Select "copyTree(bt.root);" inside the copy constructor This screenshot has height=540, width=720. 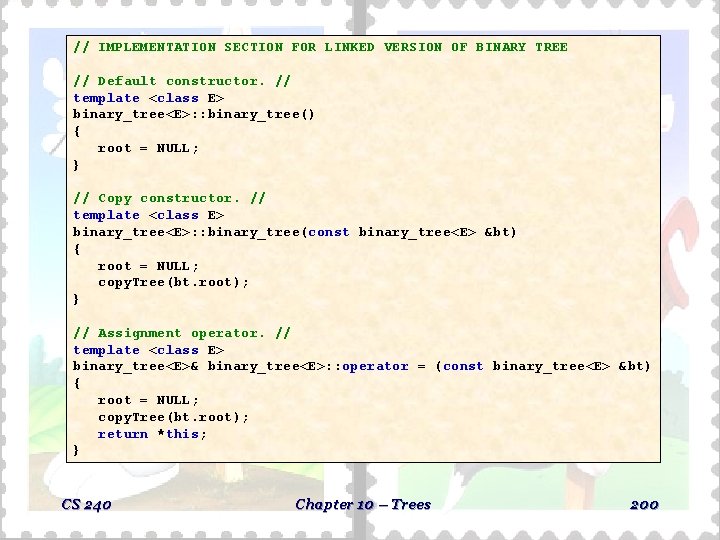tap(173, 282)
